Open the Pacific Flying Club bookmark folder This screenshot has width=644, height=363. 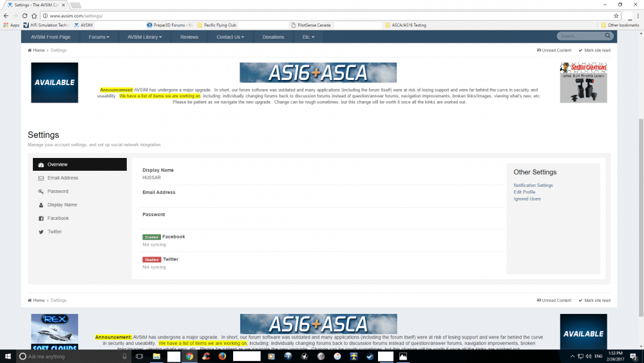pos(217,25)
